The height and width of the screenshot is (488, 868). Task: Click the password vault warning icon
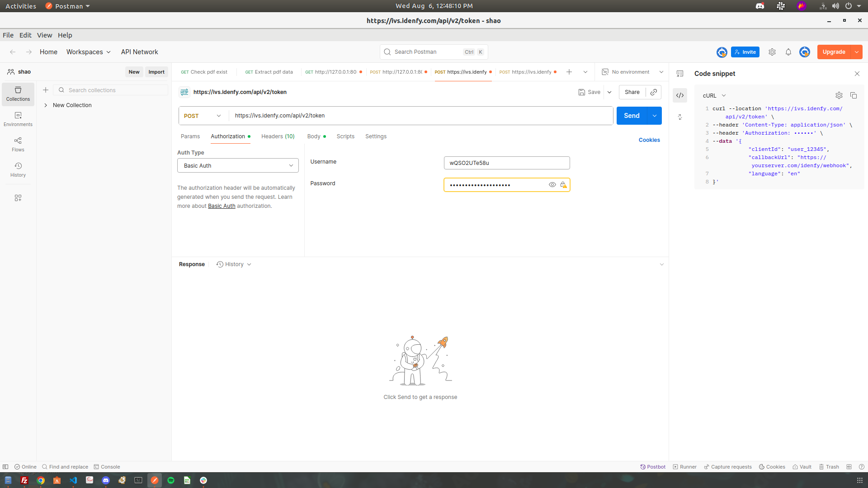tap(563, 185)
